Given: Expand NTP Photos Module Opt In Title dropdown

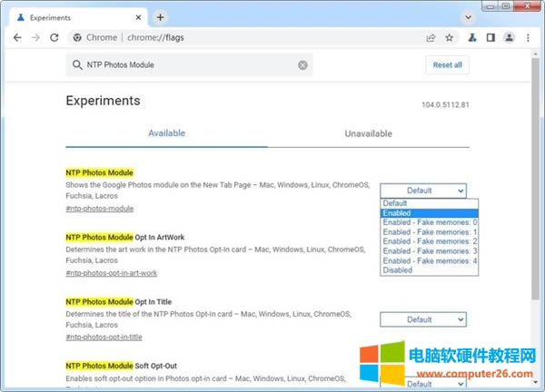Looking at the screenshot, I should tap(424, 319).
